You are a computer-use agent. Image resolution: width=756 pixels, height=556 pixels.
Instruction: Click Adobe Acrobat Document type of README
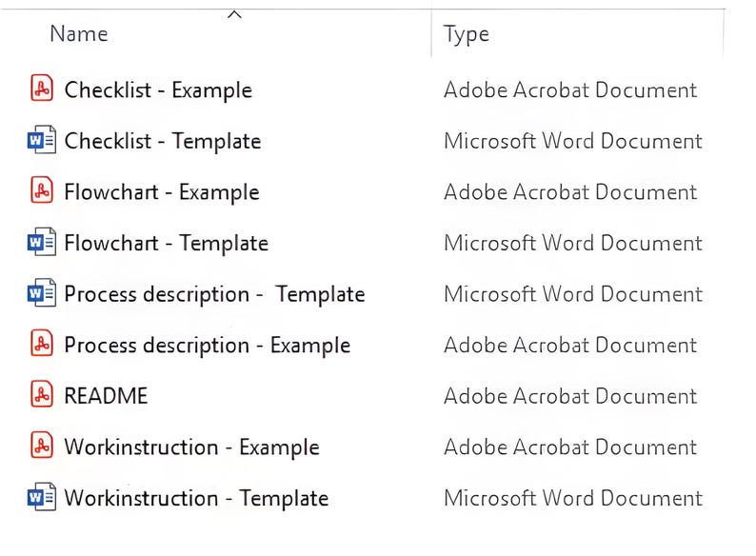570,396
